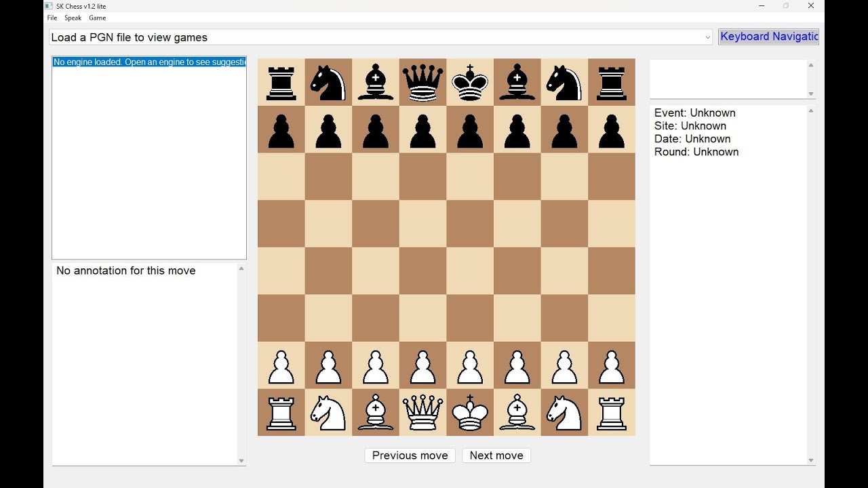The image size is (868, 488).
Task: Select the black rook on a8
Action: click(281, 82)
